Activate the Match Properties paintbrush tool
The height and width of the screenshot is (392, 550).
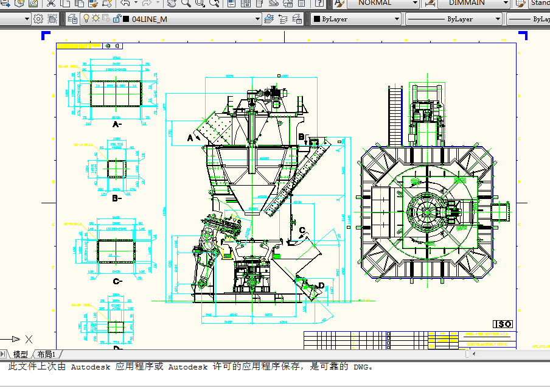(x=93, y=4)
